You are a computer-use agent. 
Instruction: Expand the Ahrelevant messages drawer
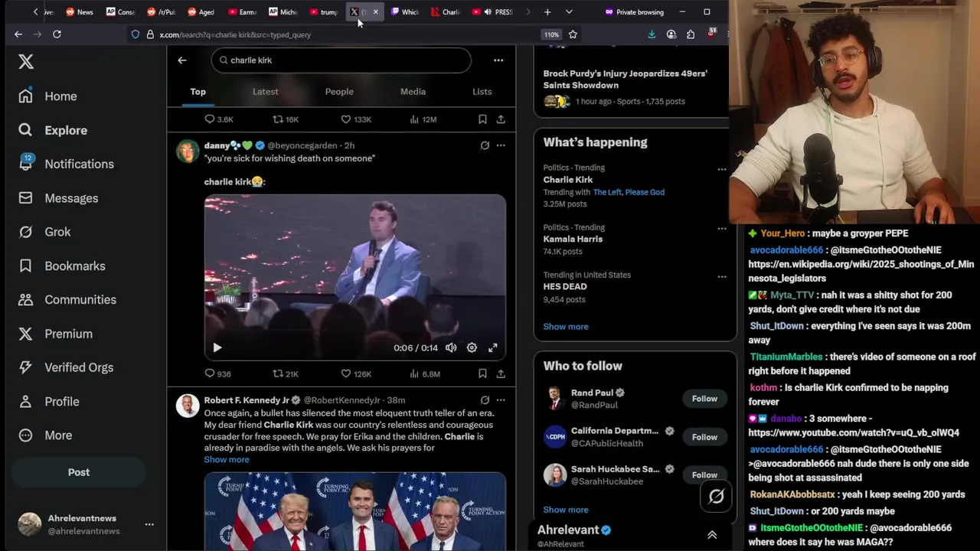coord(712,536)
